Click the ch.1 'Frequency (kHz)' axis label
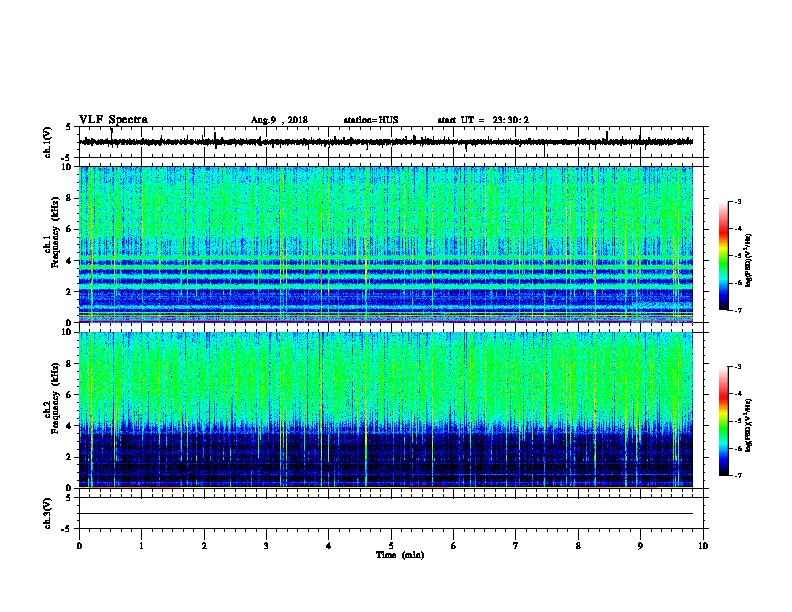This screenshot has width=792, height=612. tap(55, 233)
